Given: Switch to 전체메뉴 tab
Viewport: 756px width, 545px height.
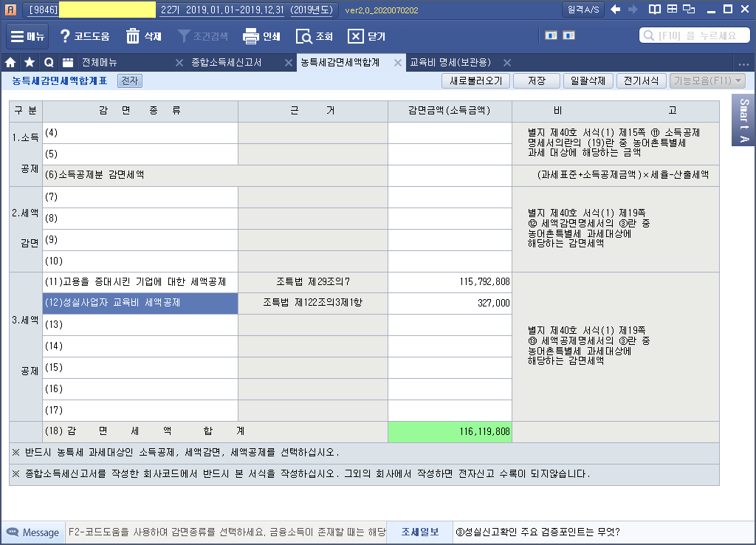Looking at the screenshot, I should (100, 62).
